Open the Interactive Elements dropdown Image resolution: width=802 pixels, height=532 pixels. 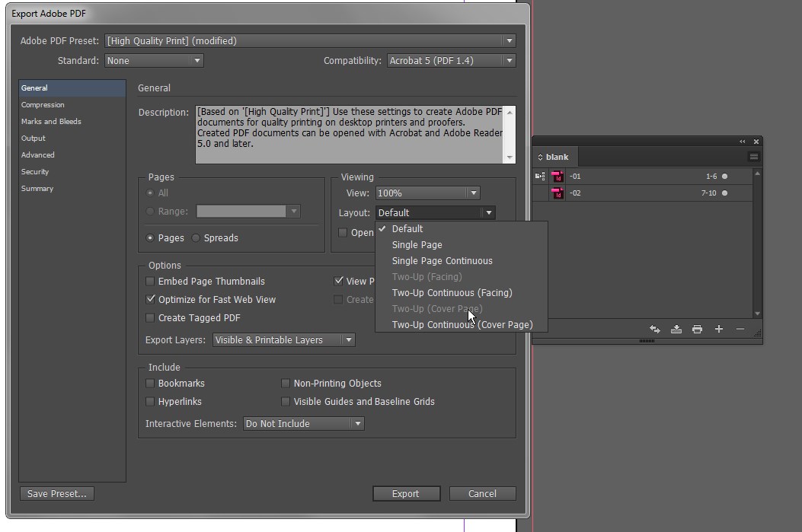tap(303, 424)
